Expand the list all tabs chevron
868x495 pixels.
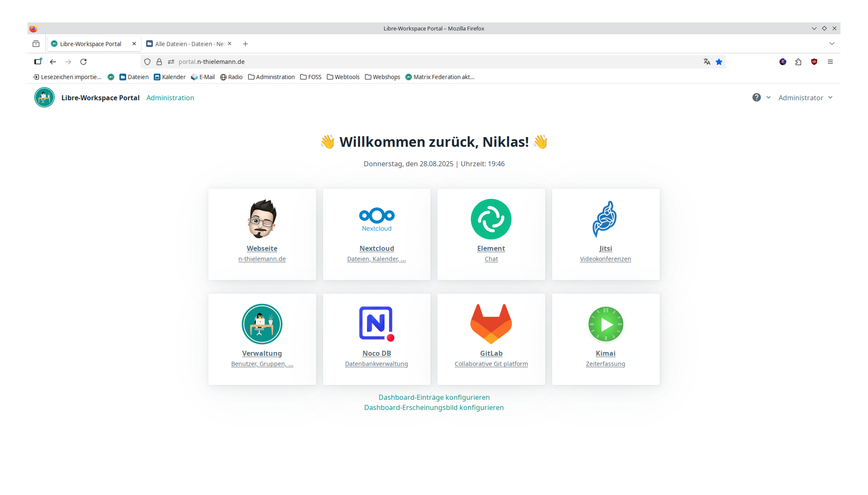tap(832, 44)
